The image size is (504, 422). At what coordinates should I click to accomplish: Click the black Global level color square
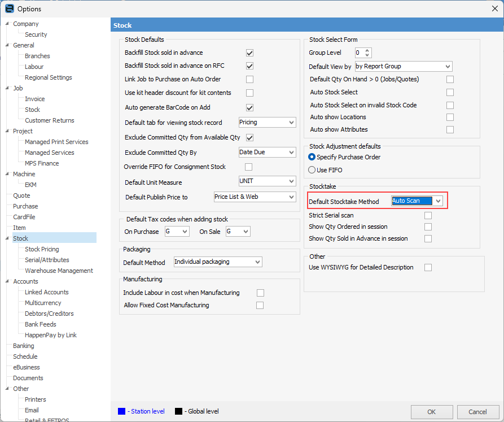[x=178, y=411]
